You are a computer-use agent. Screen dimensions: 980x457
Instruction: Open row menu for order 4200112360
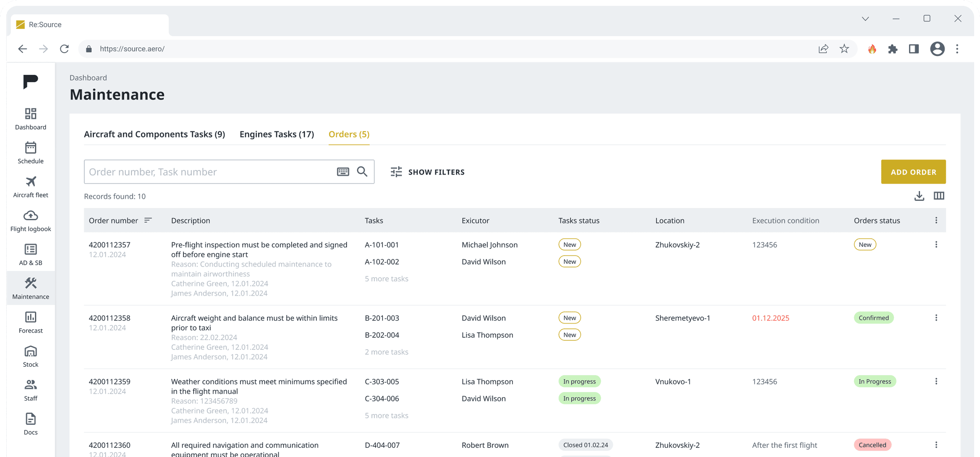(936, 445)
